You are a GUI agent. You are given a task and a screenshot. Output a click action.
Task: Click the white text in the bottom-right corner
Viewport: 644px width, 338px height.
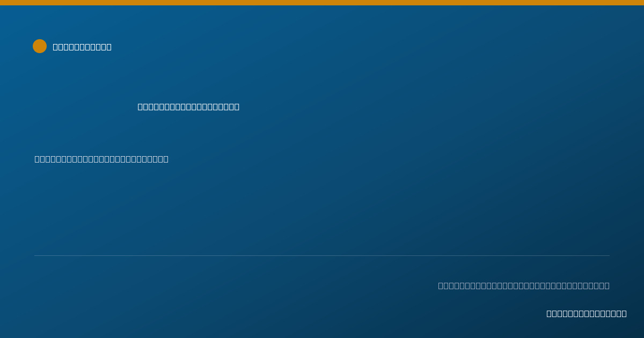tap(587, 313)
